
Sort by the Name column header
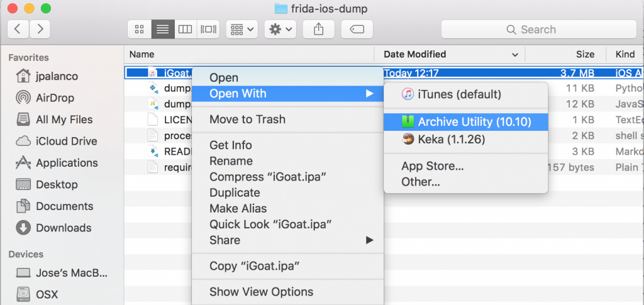tap(249, 54)
